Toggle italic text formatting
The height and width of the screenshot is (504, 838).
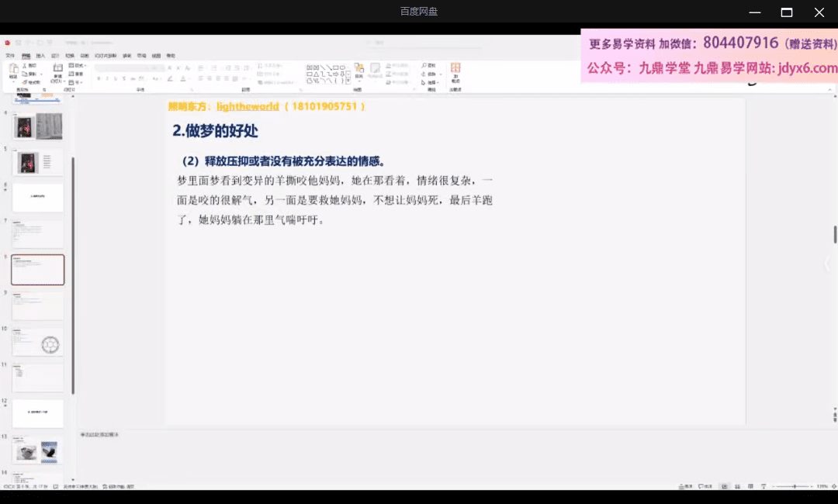pos(106,79)
